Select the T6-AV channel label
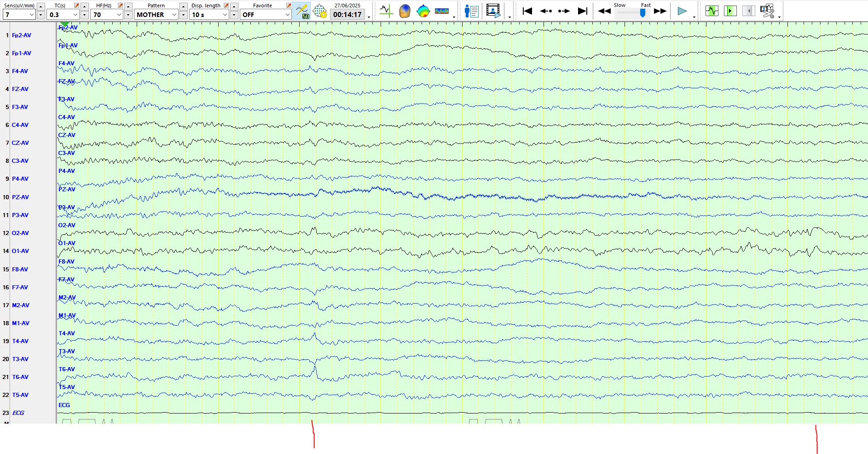Screen dimensions: 868x454 (x=20, y=377)
